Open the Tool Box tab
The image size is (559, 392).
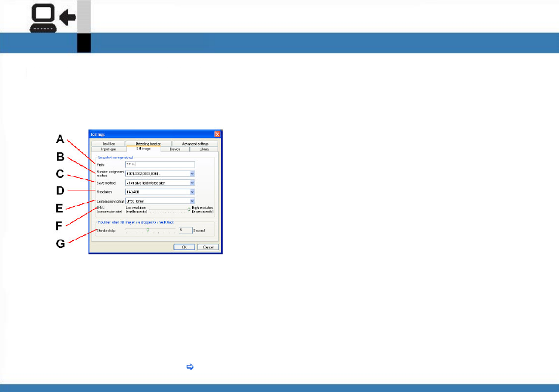108,144
